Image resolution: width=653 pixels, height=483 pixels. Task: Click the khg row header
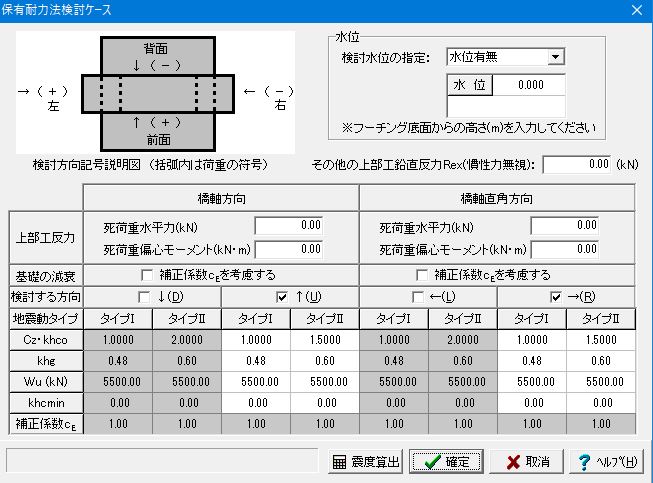point(46,361)
